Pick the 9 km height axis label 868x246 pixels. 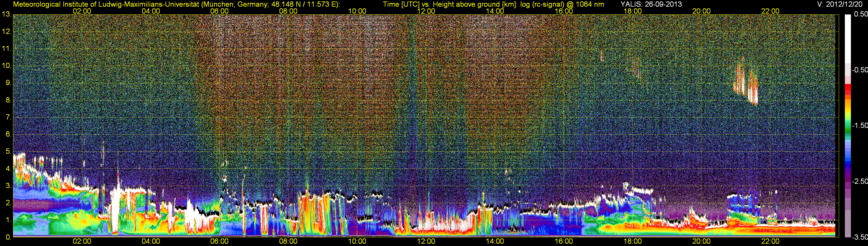(x=8, y=83)
